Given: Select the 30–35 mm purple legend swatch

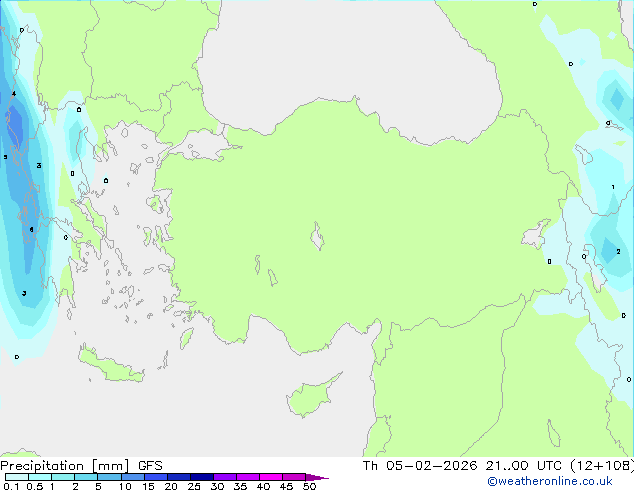Looking at the screenshot, I should [225, 477].
